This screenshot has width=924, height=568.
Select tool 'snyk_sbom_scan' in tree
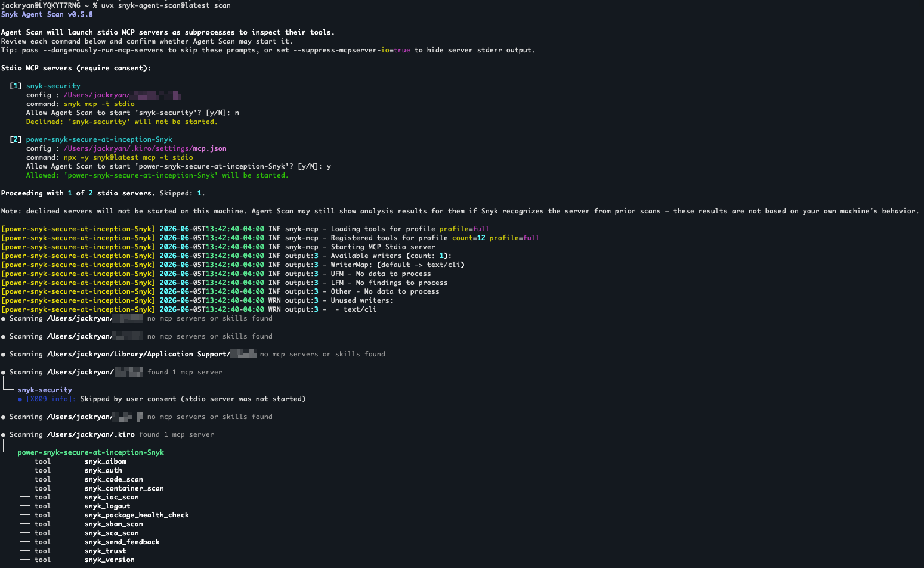114,524
